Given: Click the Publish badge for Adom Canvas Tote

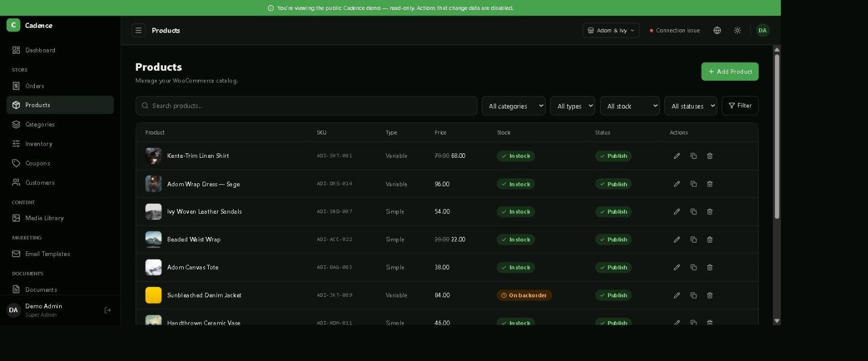Looking at the screenshot, I should [x=613, y=267].
